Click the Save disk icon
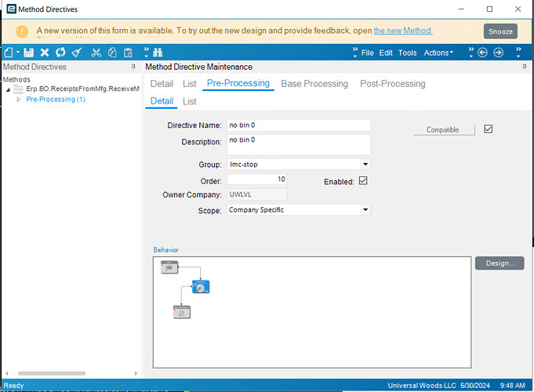Image resolution: width=534 pixels, height=392 pixels. pos(28,53)
